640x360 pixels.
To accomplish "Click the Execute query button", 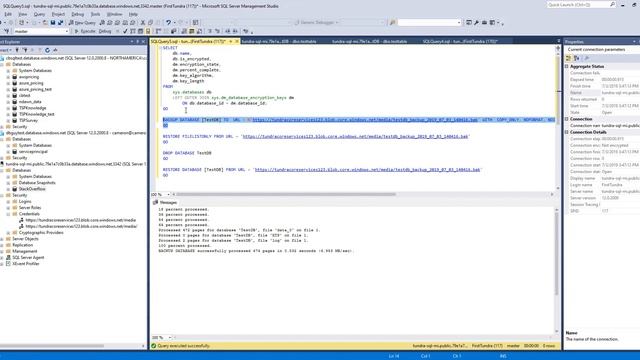I will (x=85, y=31).
